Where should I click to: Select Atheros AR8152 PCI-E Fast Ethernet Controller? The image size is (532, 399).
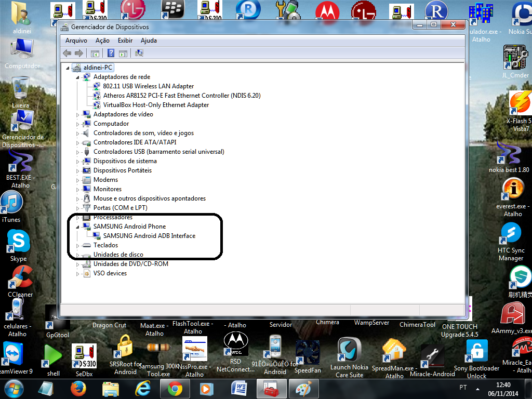coord(181,96)
